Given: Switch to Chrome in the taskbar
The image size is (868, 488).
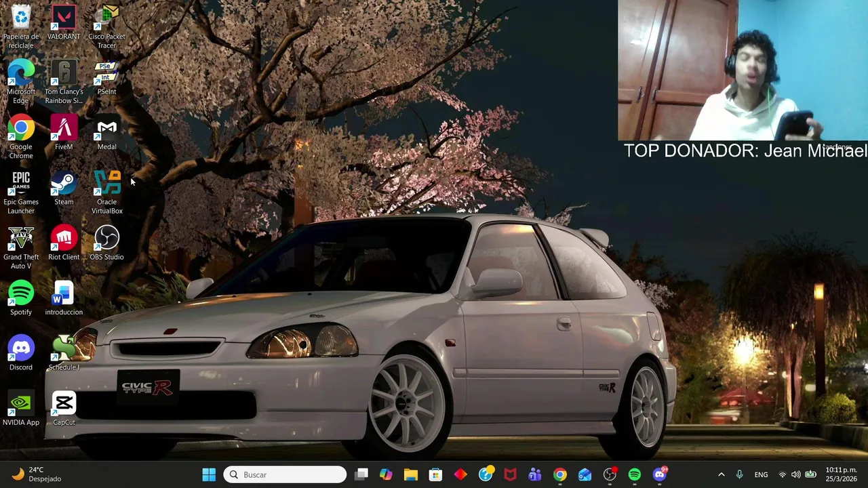Looking at the screenshot, I should click(x=559, y=474).
